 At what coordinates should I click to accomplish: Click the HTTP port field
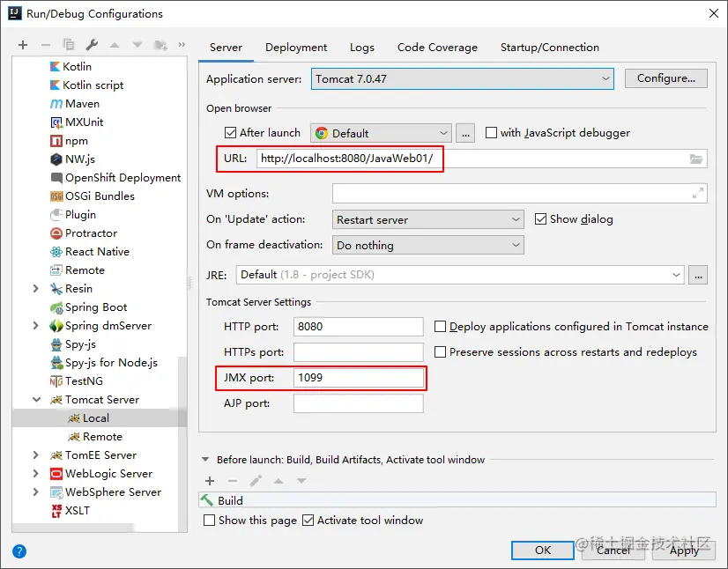click(359, 327)
